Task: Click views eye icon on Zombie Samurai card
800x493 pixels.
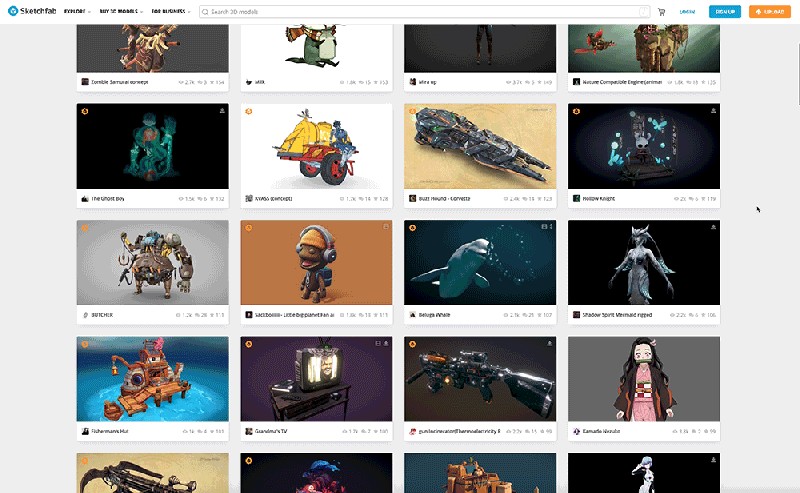Action: (x=181, y=82)
